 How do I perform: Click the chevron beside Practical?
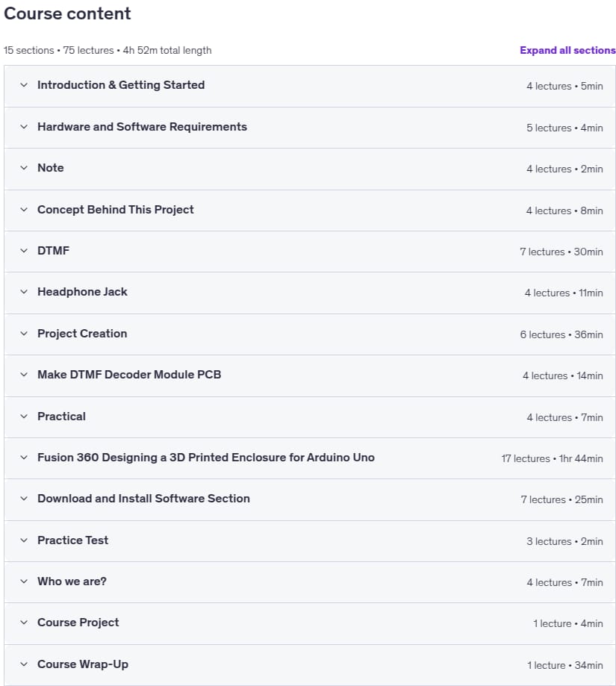pos(24,416)
